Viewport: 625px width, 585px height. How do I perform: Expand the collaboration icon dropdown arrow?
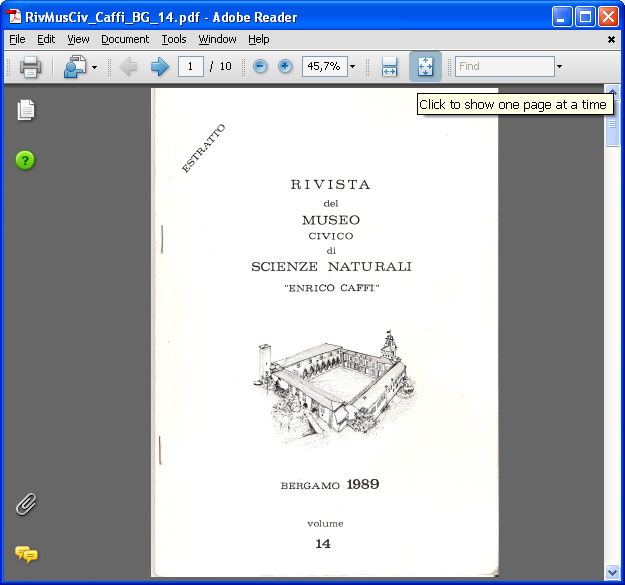point(94,67)
